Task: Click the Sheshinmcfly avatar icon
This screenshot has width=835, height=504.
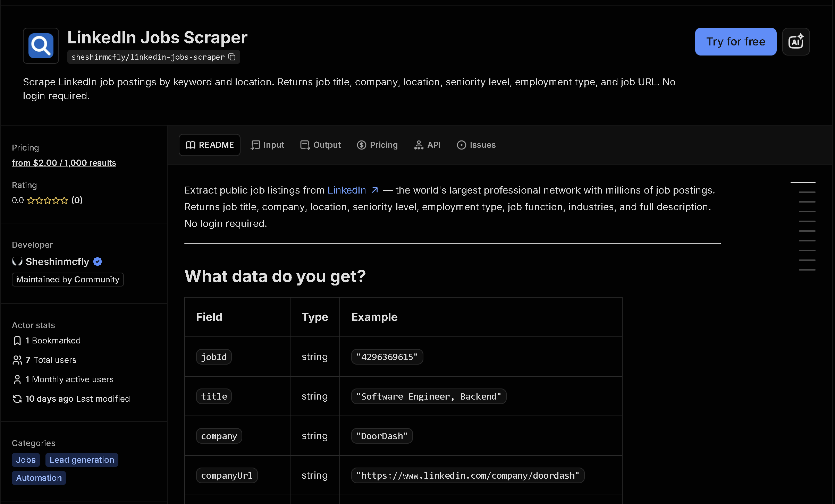Action: click(17, 261)
